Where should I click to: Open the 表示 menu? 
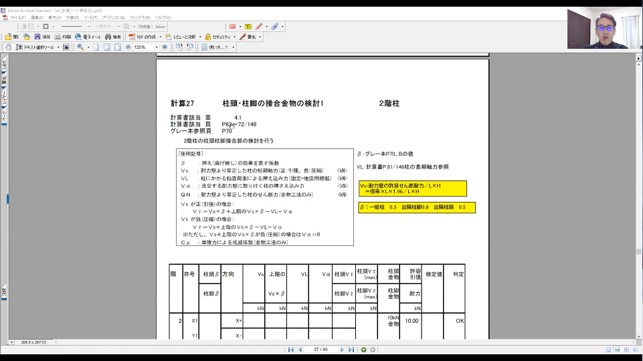tap(55, 18)
